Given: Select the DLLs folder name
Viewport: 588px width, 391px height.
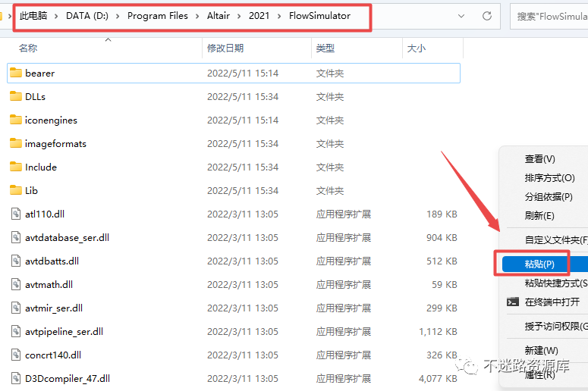Looking at the screenshot, I should (35, 97).
